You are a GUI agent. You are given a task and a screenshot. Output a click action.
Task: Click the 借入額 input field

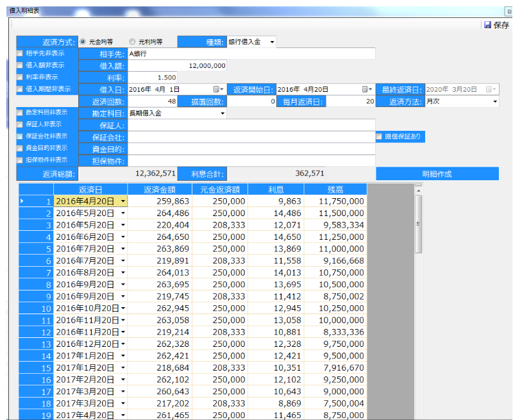coord(178,65)
